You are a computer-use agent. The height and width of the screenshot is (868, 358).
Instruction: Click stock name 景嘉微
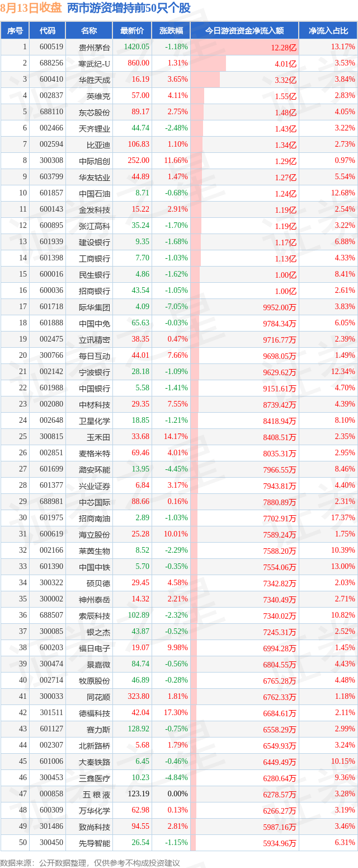(98, 664)
